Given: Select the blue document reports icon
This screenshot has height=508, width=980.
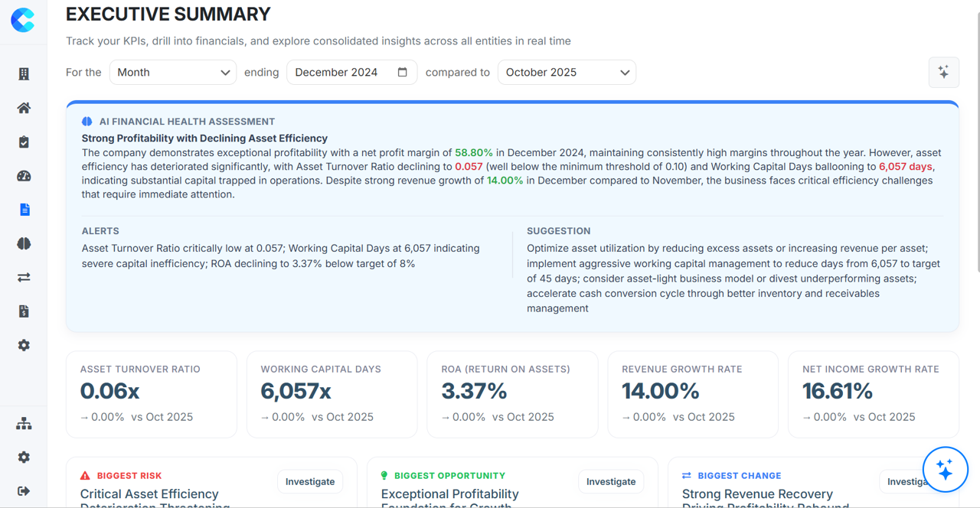Looking at the screenshot, I should click(24, 210).
